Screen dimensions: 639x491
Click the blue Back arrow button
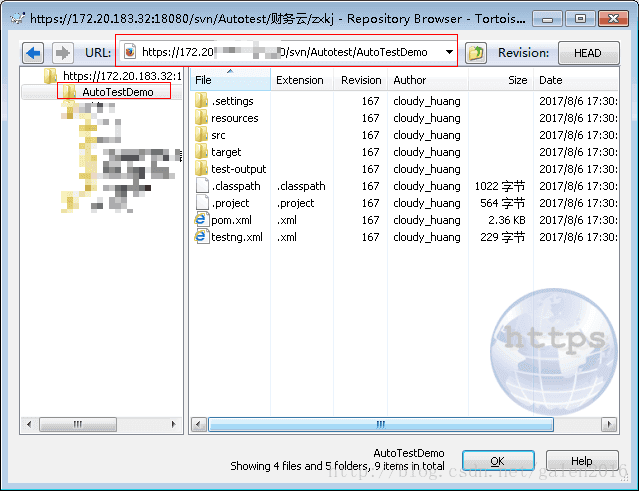coord(33,53)
